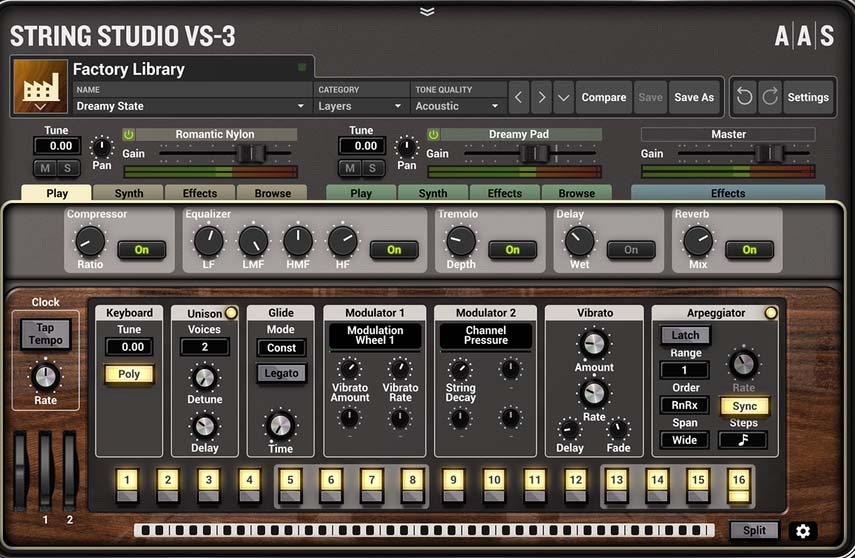Click the Equalizer HMF knob
Viewport: 855px width, 558px height.
click(298, 241)
